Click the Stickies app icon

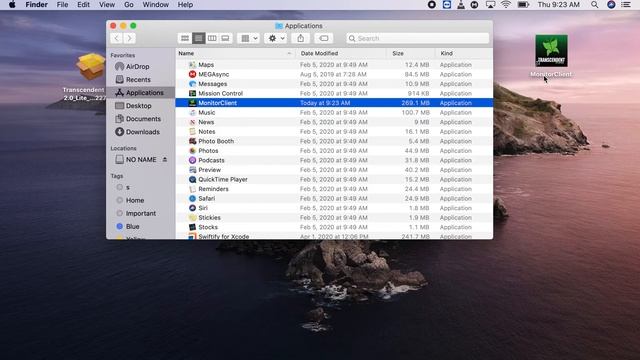[192, 218]
